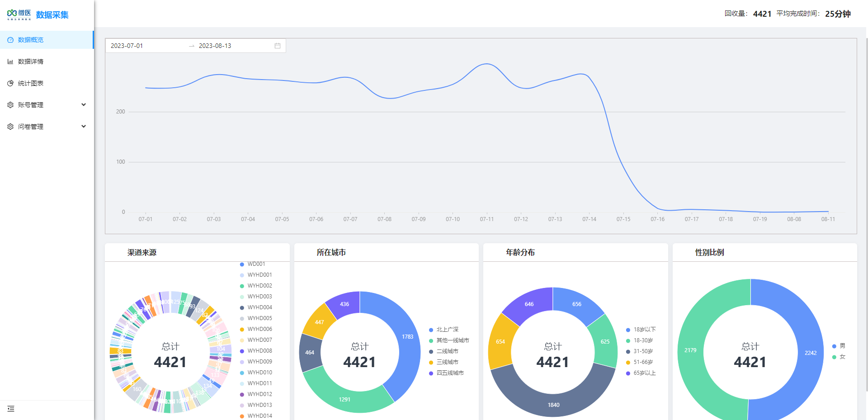Click the start date 2023-07-01 field

click(147, 46)
